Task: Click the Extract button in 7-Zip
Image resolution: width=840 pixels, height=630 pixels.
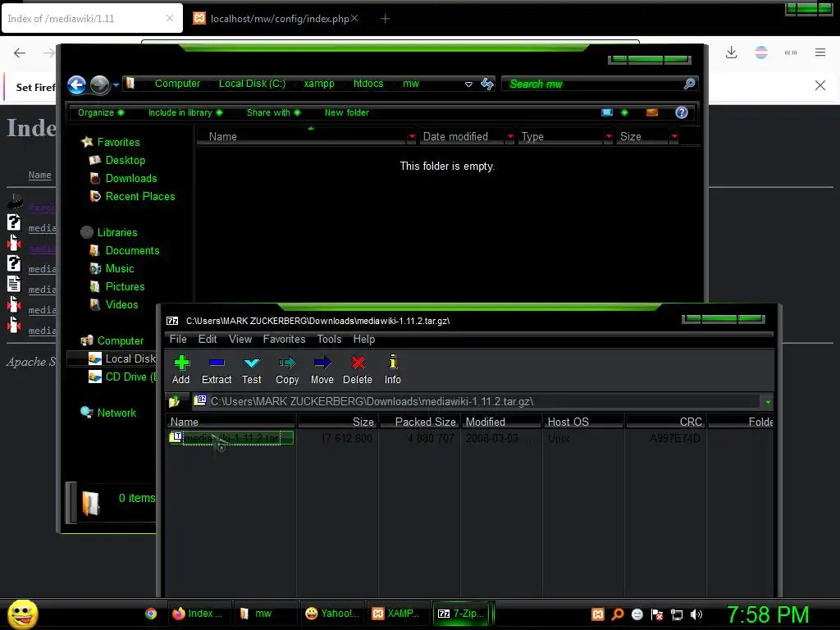Action: point(217,370)
